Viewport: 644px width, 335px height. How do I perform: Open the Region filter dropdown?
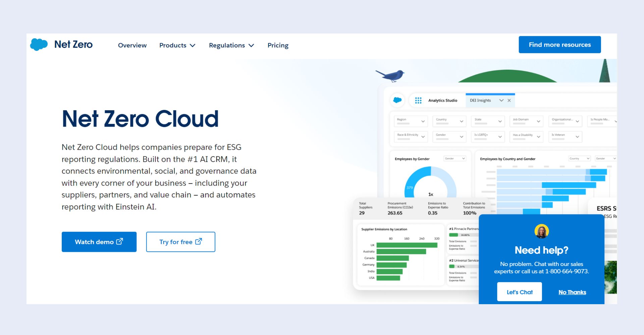411,121
